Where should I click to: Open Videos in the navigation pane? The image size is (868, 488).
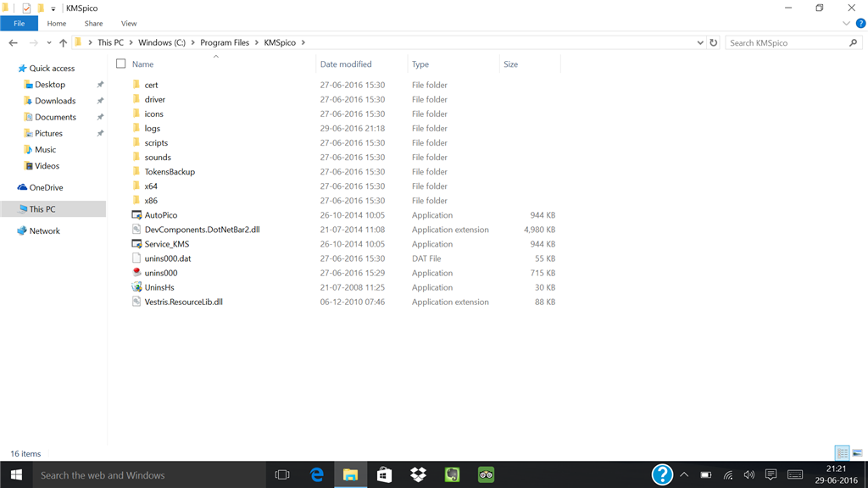tap(47, 166)
